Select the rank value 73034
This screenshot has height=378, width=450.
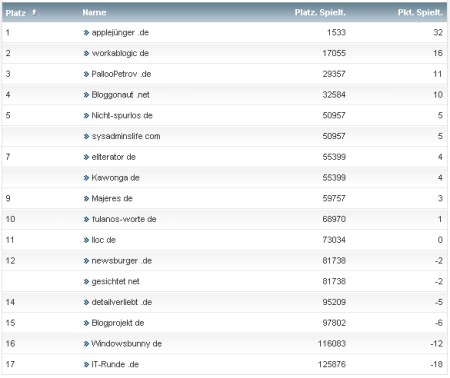(x=334, y=240)
